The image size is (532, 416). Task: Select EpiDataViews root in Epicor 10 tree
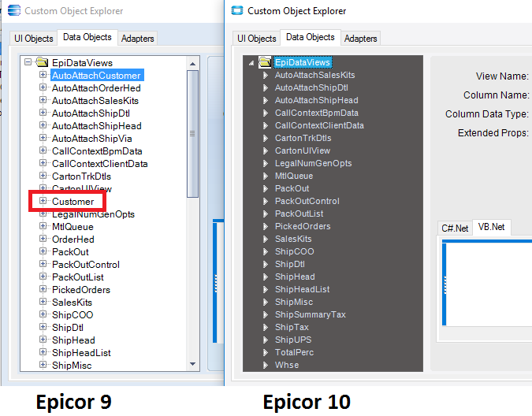click(303, 62)
